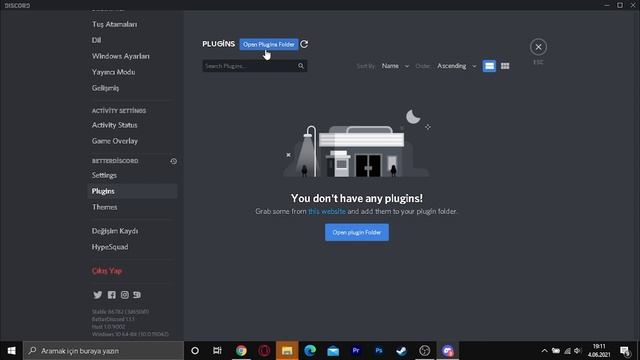Screen dimensions: 640x360
Task: Open OBS Studio from the taskbar
Action: [424, 351]
